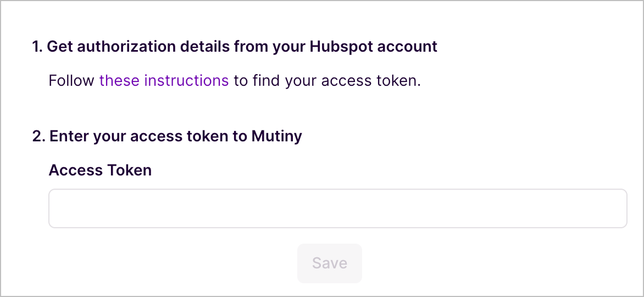Click the word "these" in the purple link
644x297 pixels.
click(119, 81)
